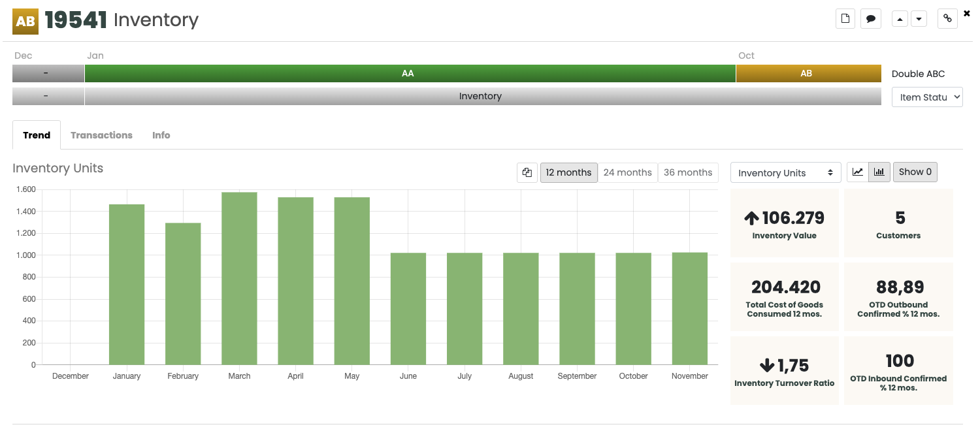Open the Inventory Units metric dropdown
The width and height of the screenshot is (980, 431).
(x=785, y=173)
